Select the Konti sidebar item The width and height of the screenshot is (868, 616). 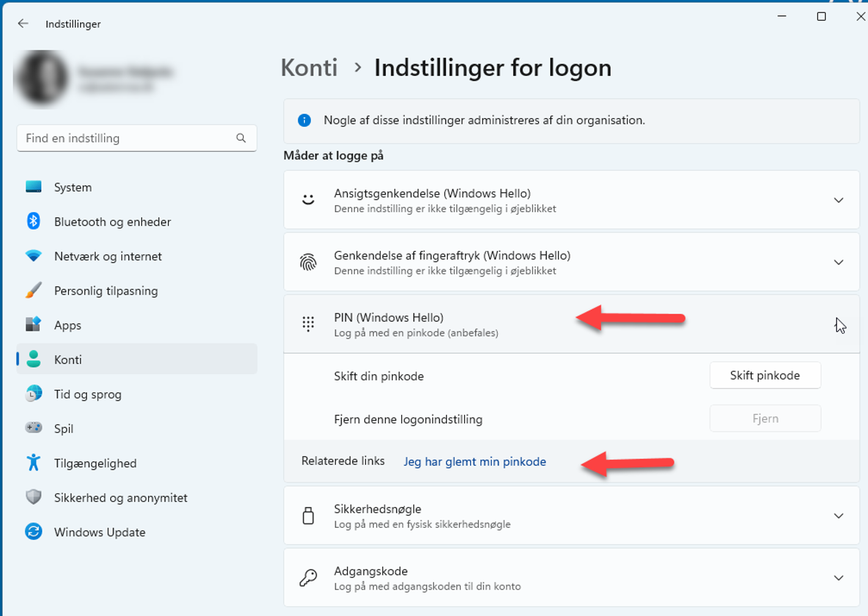tap(136, 360)
